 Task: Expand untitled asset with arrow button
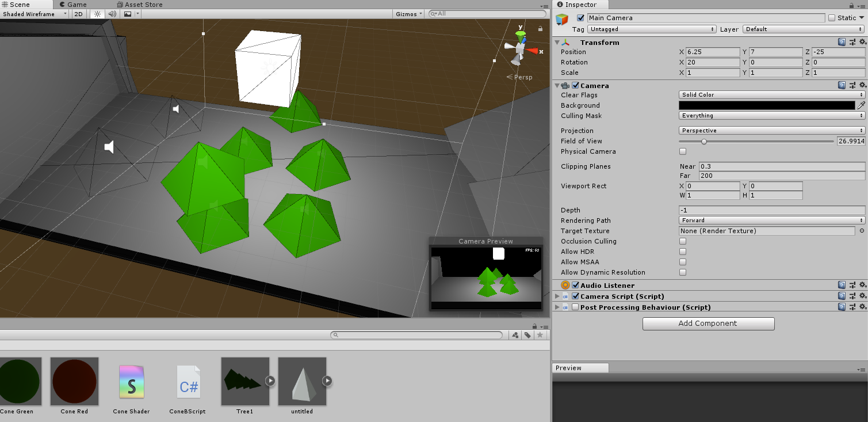(x=327, y=381)
